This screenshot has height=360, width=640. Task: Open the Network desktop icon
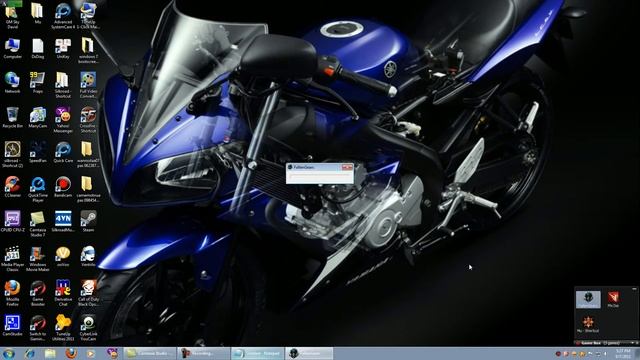click(x=12, y=83)
